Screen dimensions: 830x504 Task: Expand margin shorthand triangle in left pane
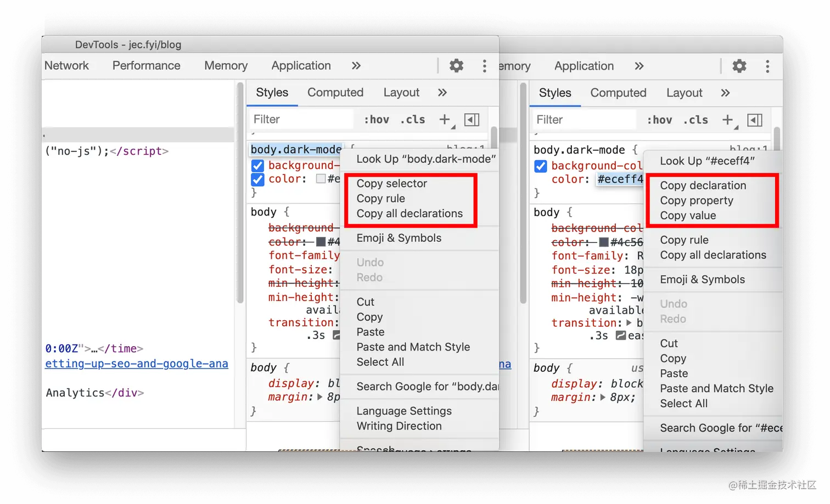coord(320,397)
